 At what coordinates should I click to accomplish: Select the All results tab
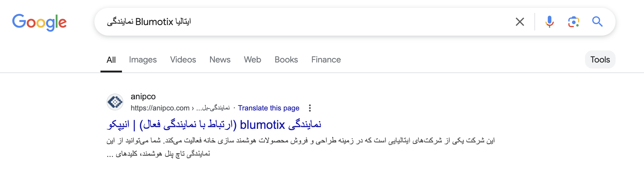pyautogui.click(x=111, y=60)
